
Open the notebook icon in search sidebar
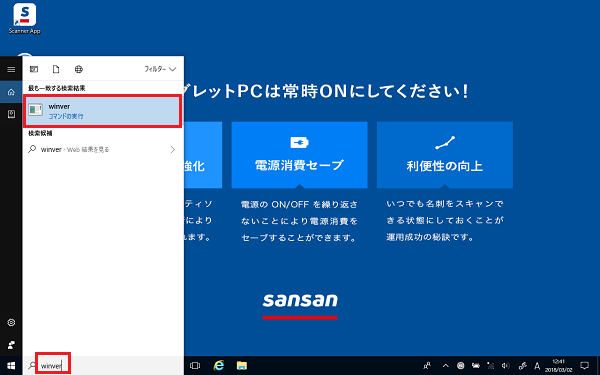tap(11, 114)
